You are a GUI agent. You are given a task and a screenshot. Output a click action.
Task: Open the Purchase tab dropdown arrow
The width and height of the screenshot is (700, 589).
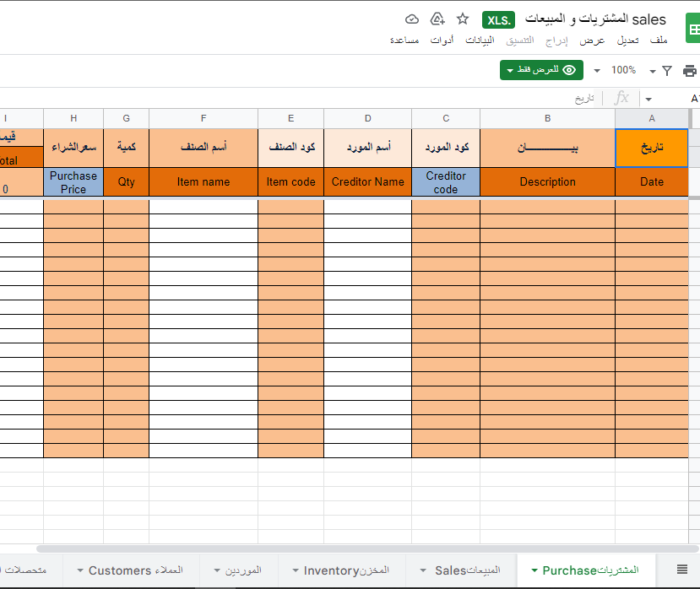point(534,571)
